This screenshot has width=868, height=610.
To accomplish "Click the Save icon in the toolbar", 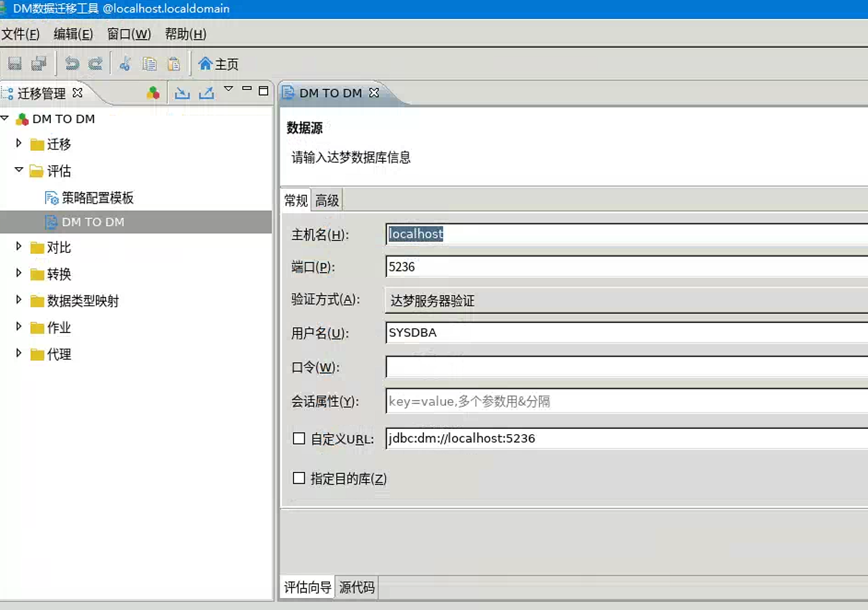I will tap(15, 64).
